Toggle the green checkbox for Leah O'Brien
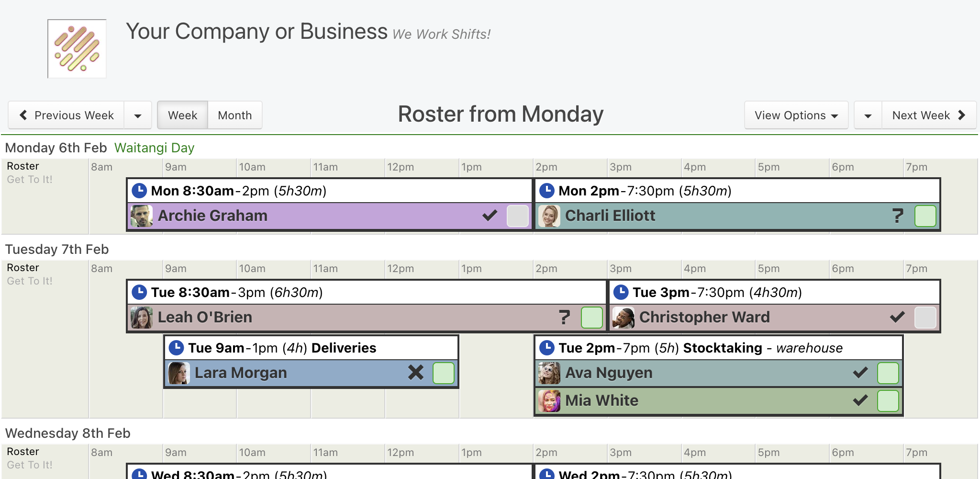The width and height of the screenshot is (980, 479). (x=591, y=318)
